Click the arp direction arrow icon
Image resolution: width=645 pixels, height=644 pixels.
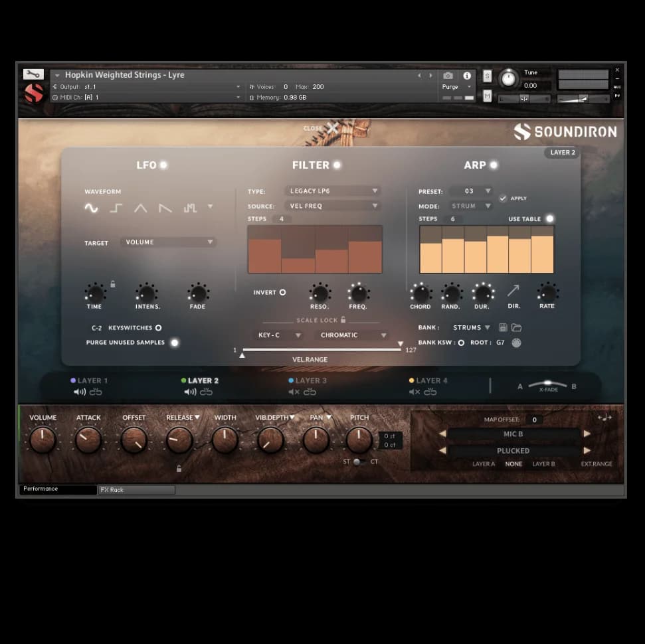coord(513,291)
